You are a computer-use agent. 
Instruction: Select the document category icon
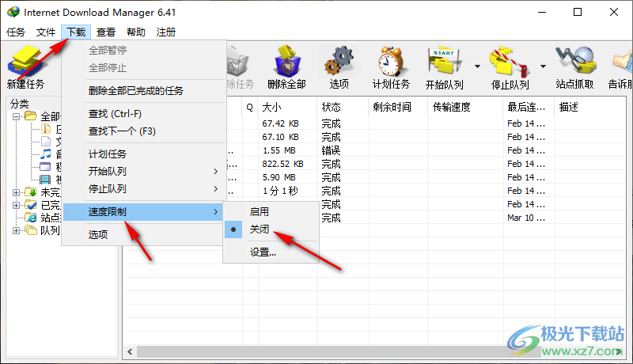click(x=46, y=142)
